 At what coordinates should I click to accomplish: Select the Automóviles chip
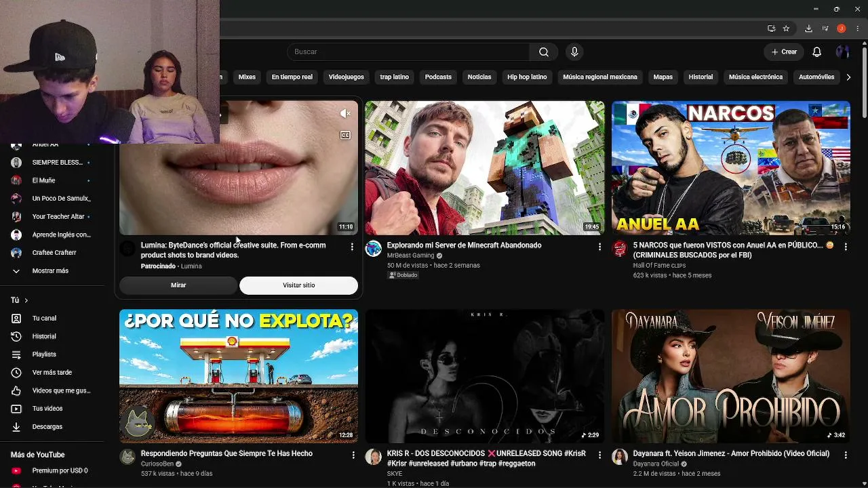816,77
